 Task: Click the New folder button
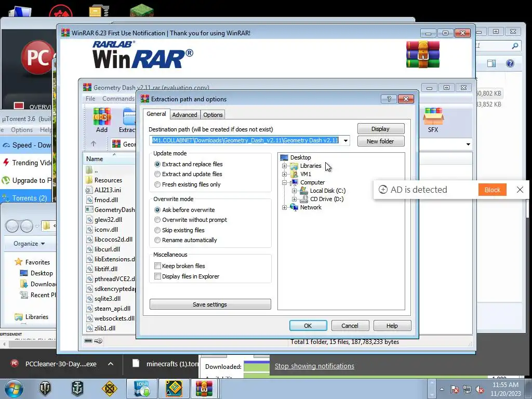click(x=381, y=141)
